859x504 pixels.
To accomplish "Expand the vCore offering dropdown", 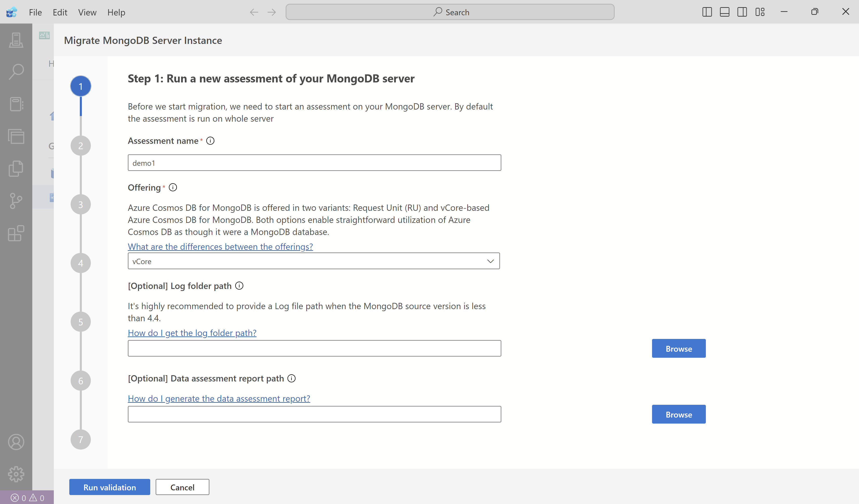I will click(x=314, y=261).
